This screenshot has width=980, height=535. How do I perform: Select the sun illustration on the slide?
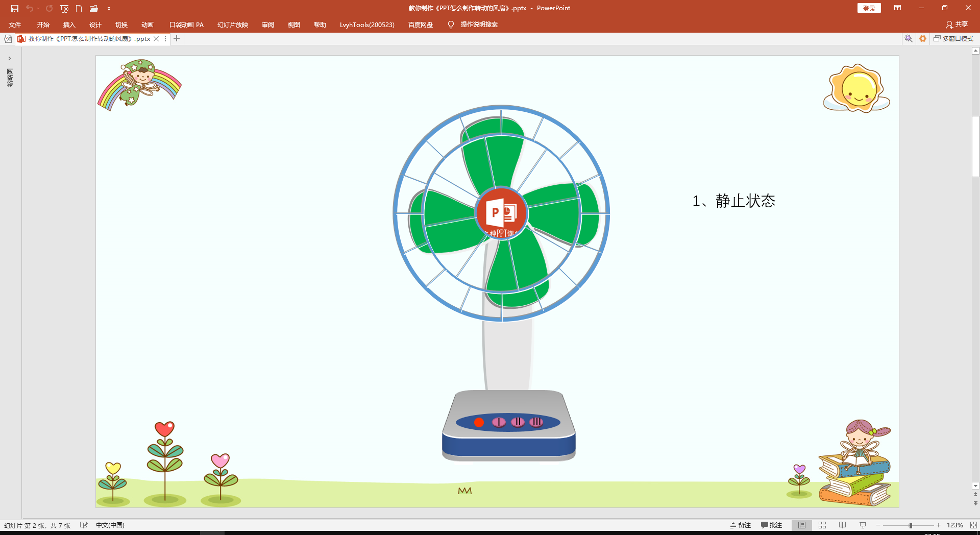point(856,88)
